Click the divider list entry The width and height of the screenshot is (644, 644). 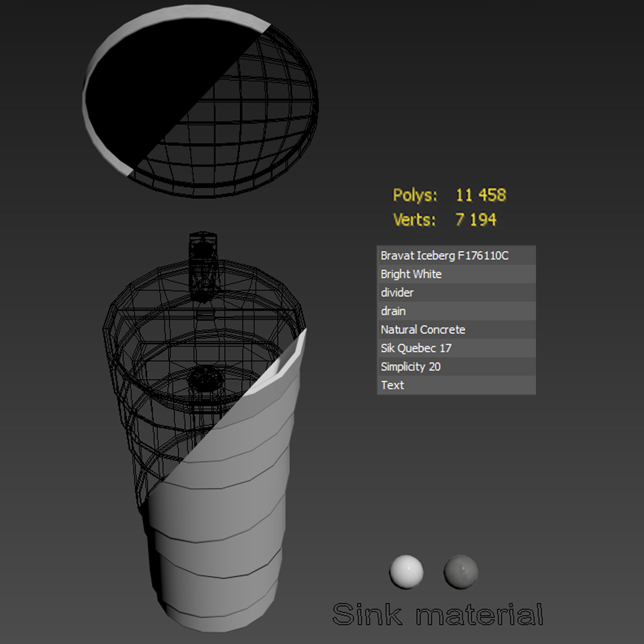pyautogui.click(x=456, y=293)
